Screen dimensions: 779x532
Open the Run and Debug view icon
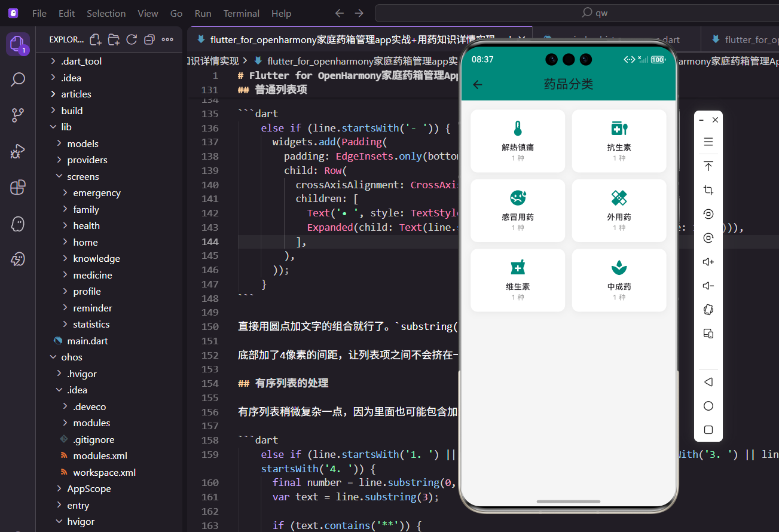(18, 151)
